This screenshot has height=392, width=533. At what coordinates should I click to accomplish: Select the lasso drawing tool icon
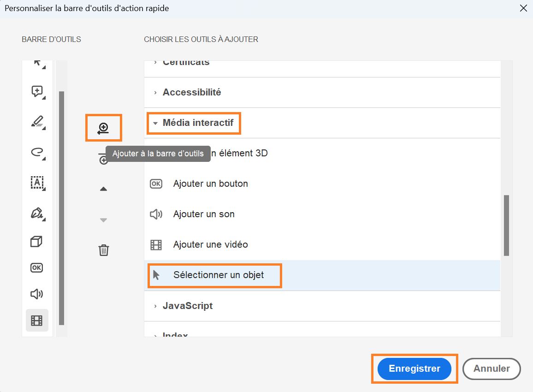click(x=37, y=152)
